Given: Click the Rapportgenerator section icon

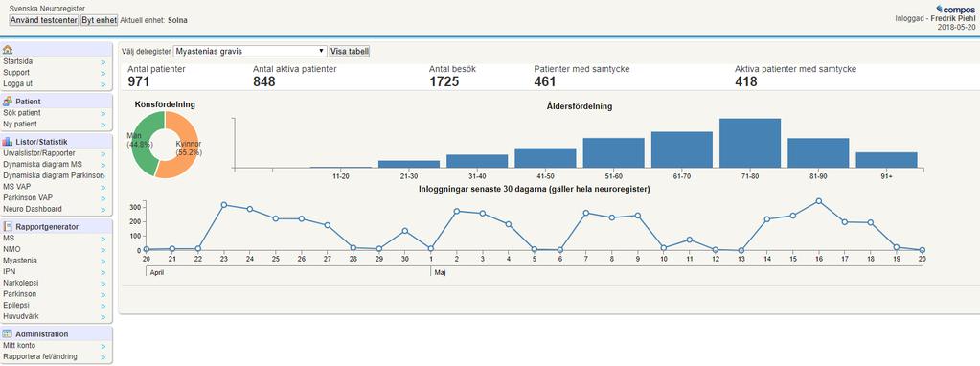Looking at the screenshot, I should [8, 227].
